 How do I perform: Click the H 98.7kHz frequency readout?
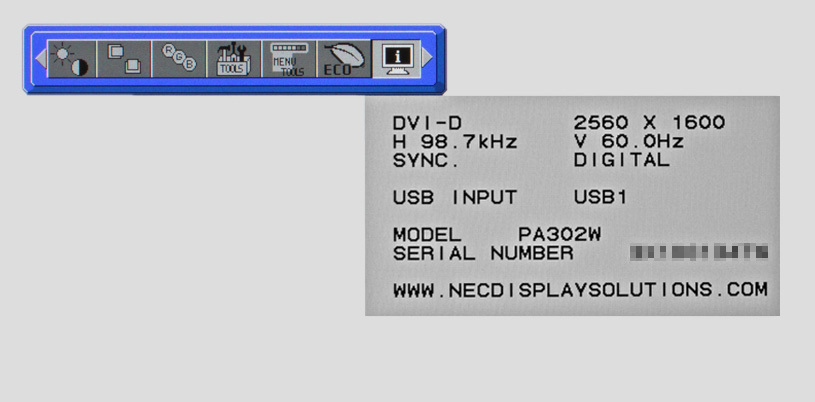pyautogui.click(x=455, y=142)
